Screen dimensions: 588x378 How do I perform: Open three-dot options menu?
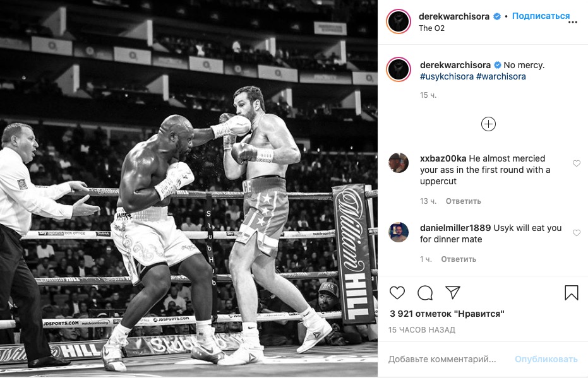[x=573, y=22]
